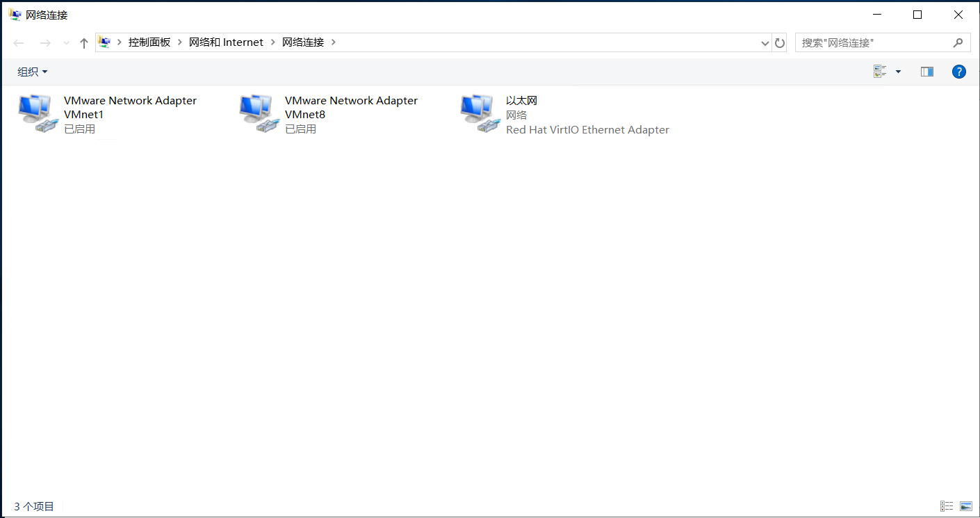Open the blue Help icon
Screen dimensions: 980x518
[x=958, y=72]
